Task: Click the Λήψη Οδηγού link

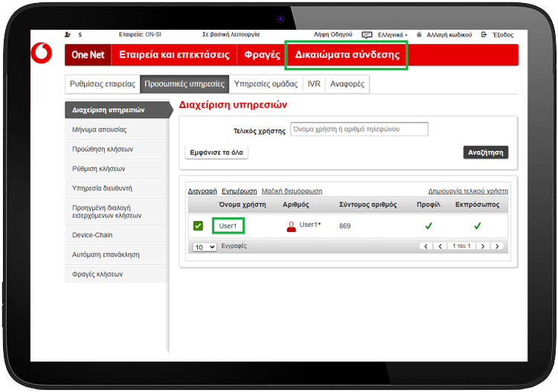Action: coord(333,34)
